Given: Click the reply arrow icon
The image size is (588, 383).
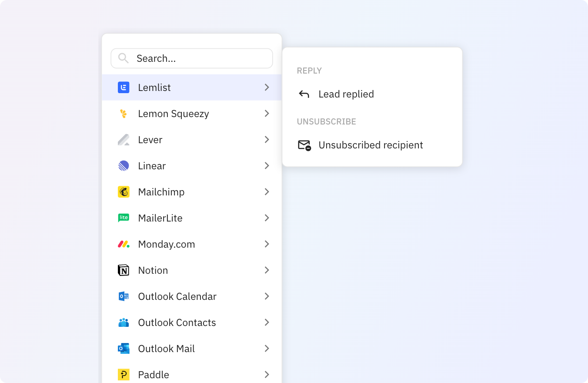Looking at the screenshot, I should (x=304, y=94).
